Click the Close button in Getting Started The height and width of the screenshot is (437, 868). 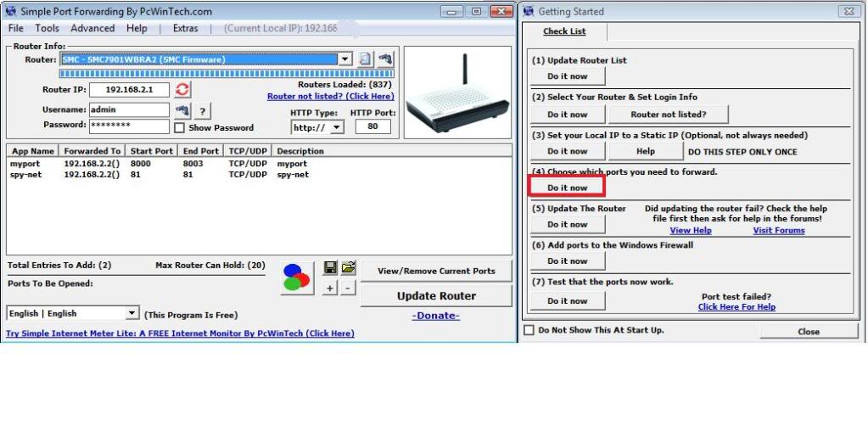click(809, 331)
